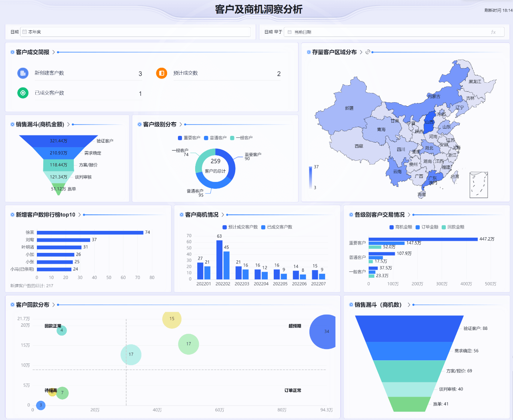The image size is (513, 420).
Task: Click the 刷新时间 18:14 timestamp
Action: point(498,10)
